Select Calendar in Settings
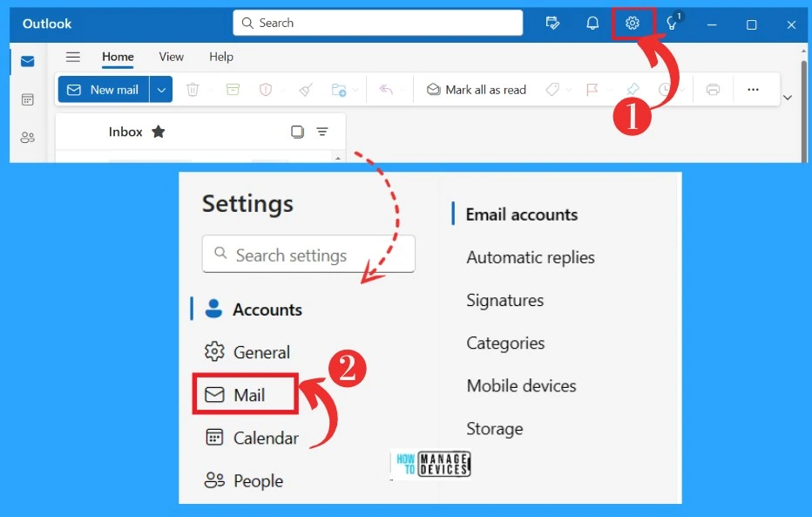The height and width of the screenshot is (517, 812). pos(252,438)
